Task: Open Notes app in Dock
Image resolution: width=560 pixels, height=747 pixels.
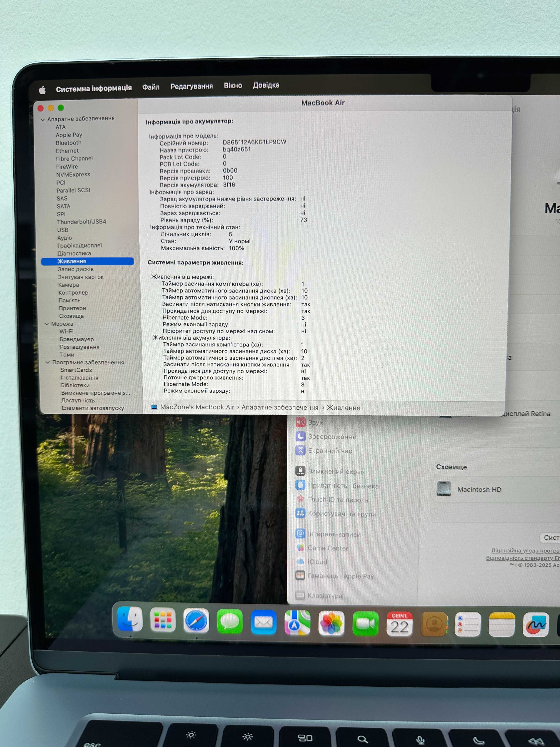Action: [x=502, y=625]
